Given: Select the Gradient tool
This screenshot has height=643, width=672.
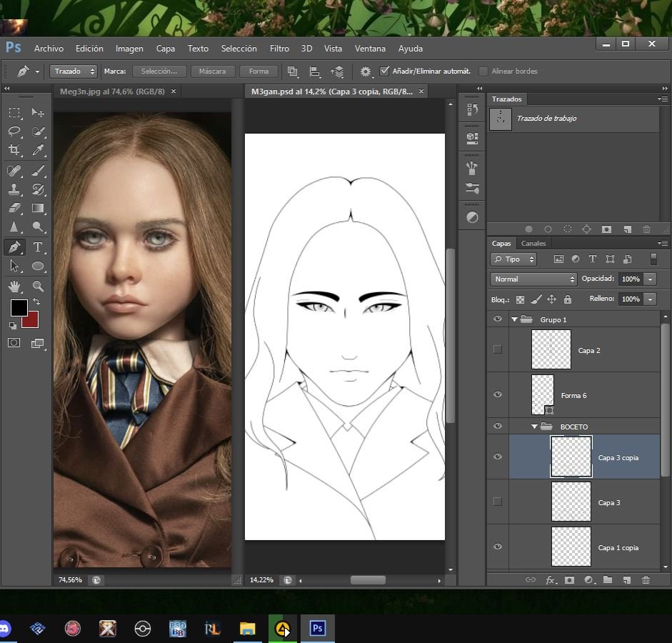Looking at the screenshot, I should (x=38, y=208).
